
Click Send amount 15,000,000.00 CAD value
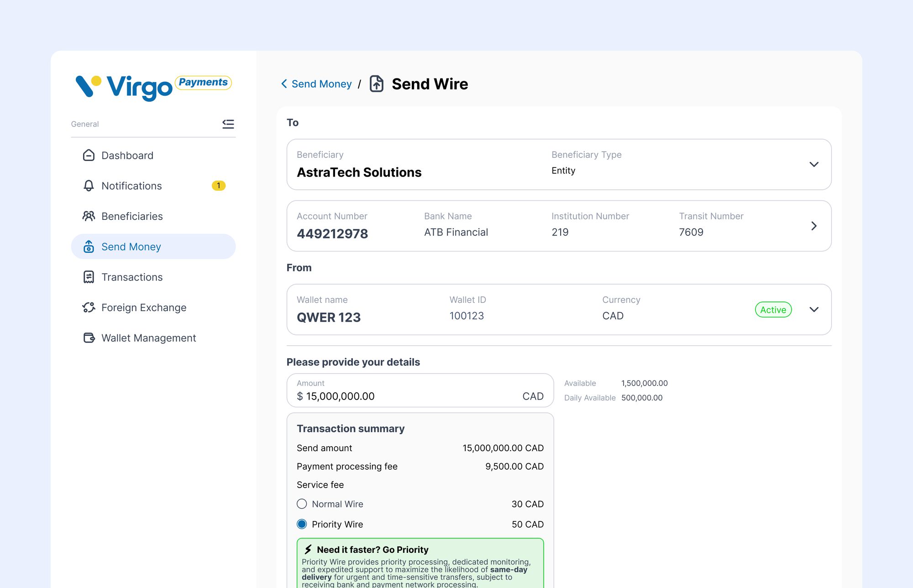pyautogui.click(x=503, y=448)
